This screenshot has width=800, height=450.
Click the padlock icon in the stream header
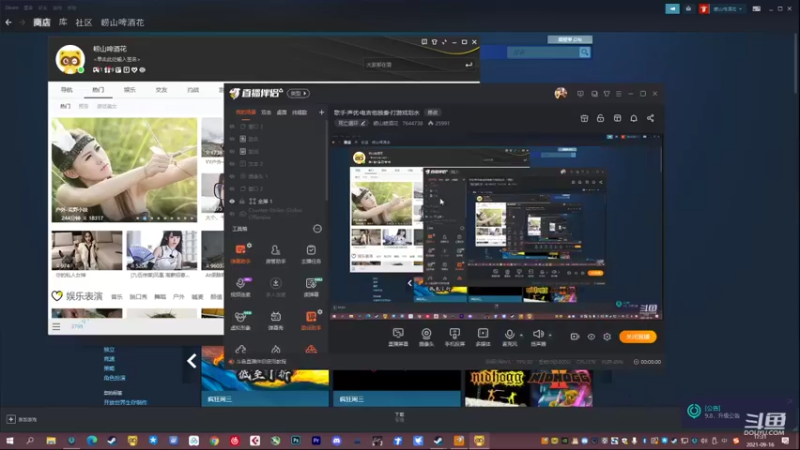pyautogui.click(x=601, y=118)
